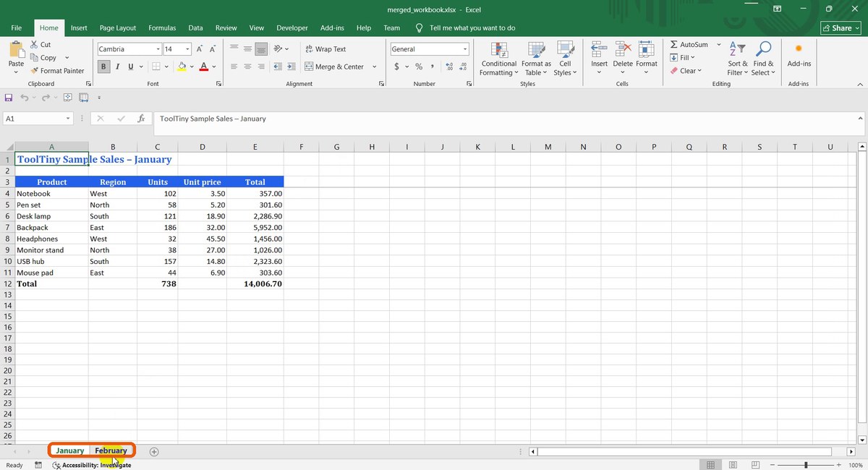This screenshot has width=868, height=470.
Task: Open the Cell Styles gallery
Action: (565, 58)
